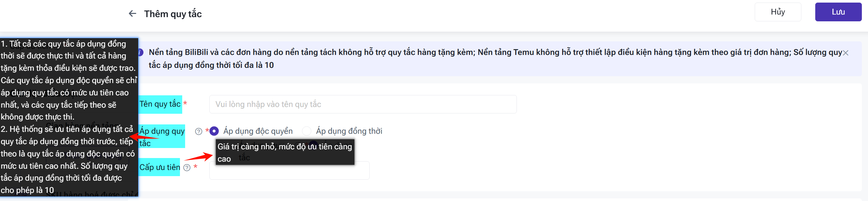Choose the Áp dụng đồng thời radio option
The image size is (868, 201).
(306, 131)
